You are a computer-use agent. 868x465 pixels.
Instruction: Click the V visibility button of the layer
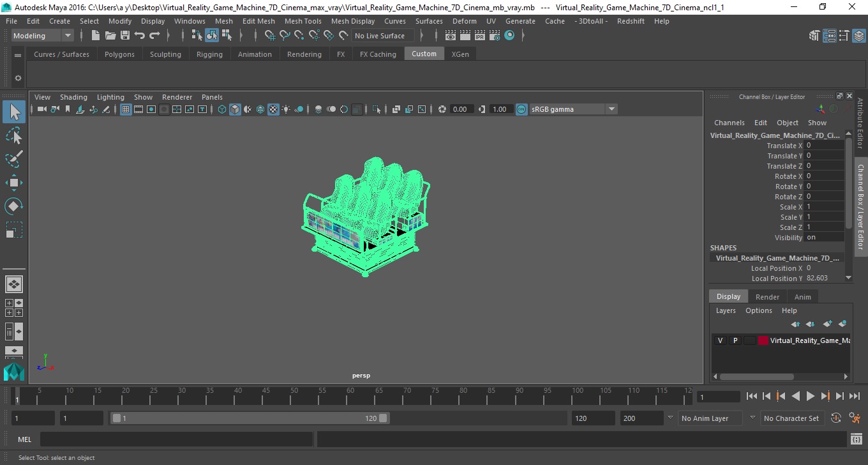click(x=720, y=340)
